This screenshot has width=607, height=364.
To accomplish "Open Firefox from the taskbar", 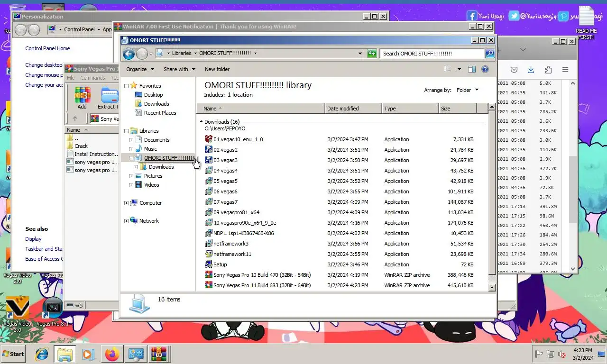I will tap(112, 354).
